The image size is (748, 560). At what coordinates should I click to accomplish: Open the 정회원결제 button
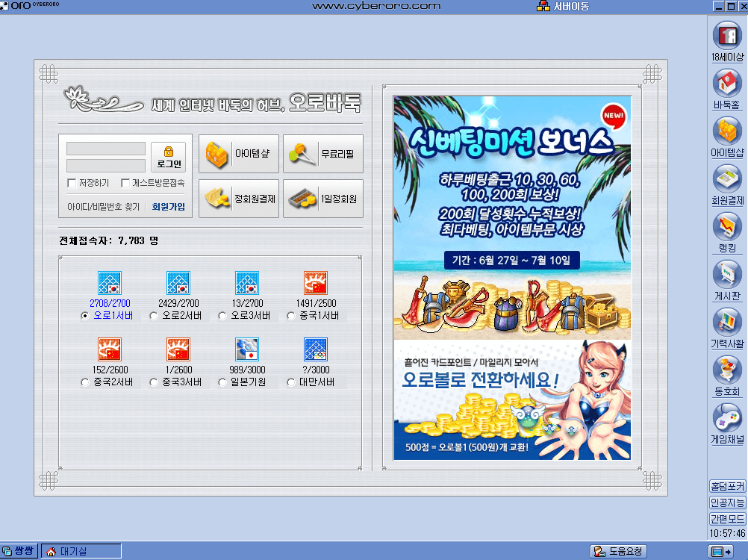pos(239,199)
